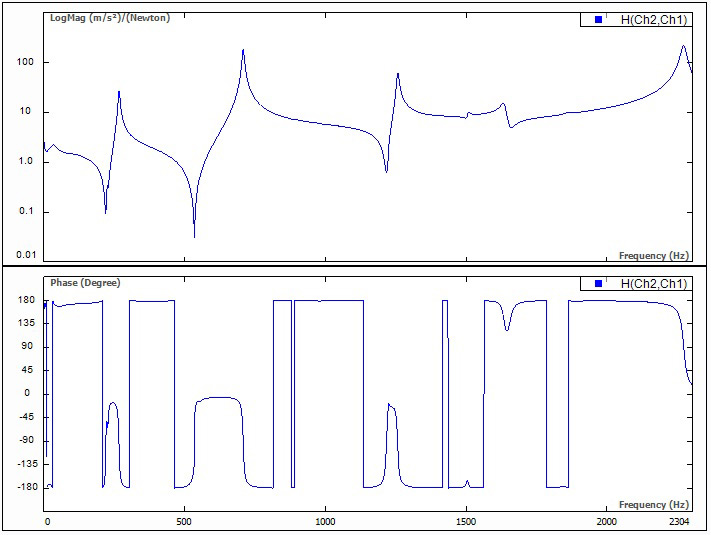Click the 90 tick label on the Phase axis
711x535 pixels.
pyautogui.click(x=28, y=347)
